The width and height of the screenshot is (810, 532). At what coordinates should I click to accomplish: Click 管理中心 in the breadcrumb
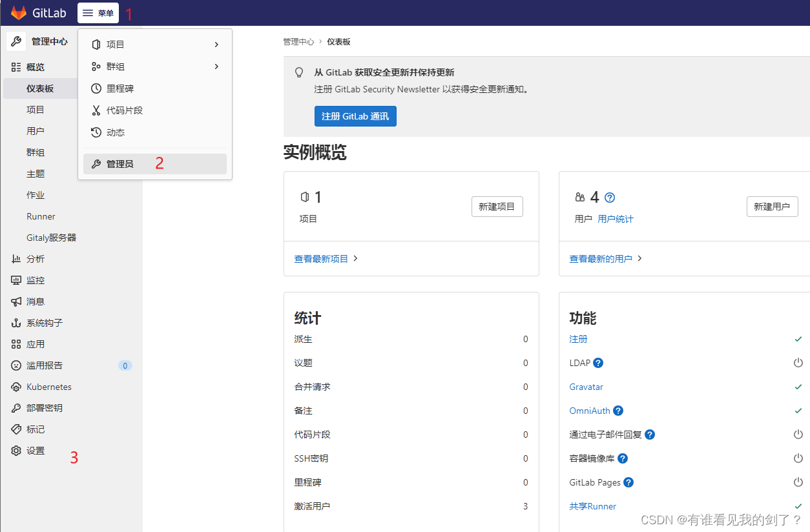(x=298, y=41)
